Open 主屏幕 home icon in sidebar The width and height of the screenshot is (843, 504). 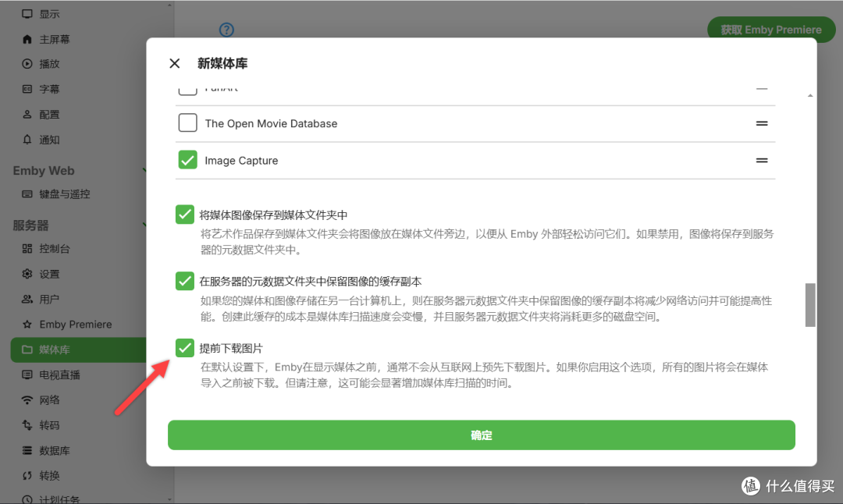(27, 39)
